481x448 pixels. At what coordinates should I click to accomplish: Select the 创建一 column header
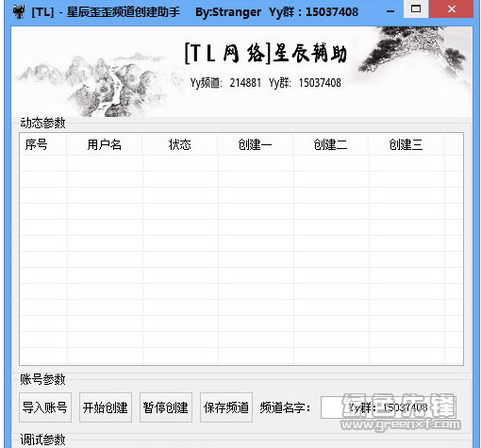[x=256, y=144]
